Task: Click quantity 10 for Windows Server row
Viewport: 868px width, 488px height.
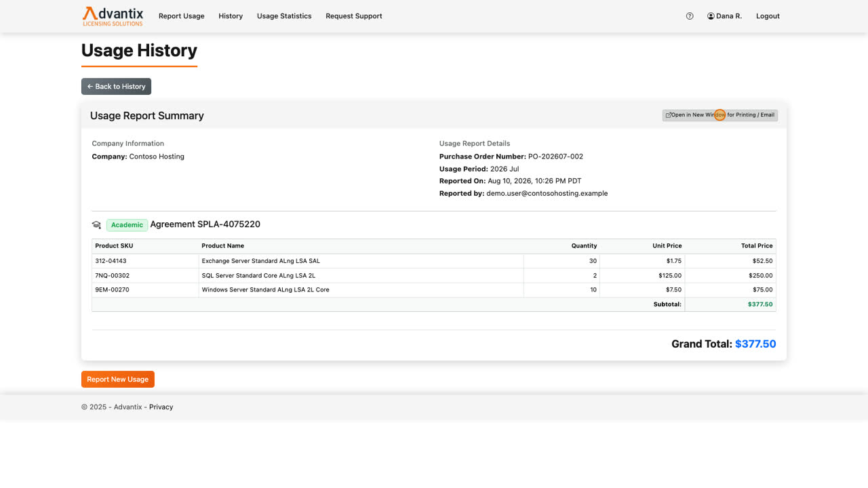Action: (593, 290)
